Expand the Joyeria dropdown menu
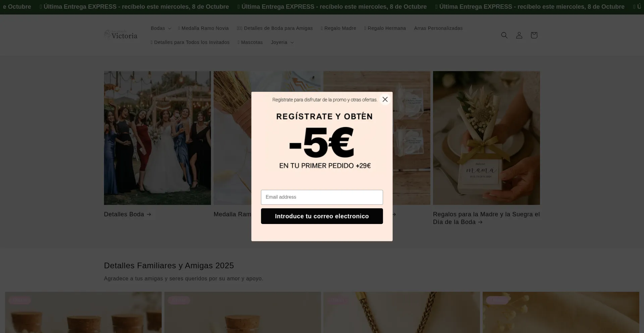 point(282,42)
